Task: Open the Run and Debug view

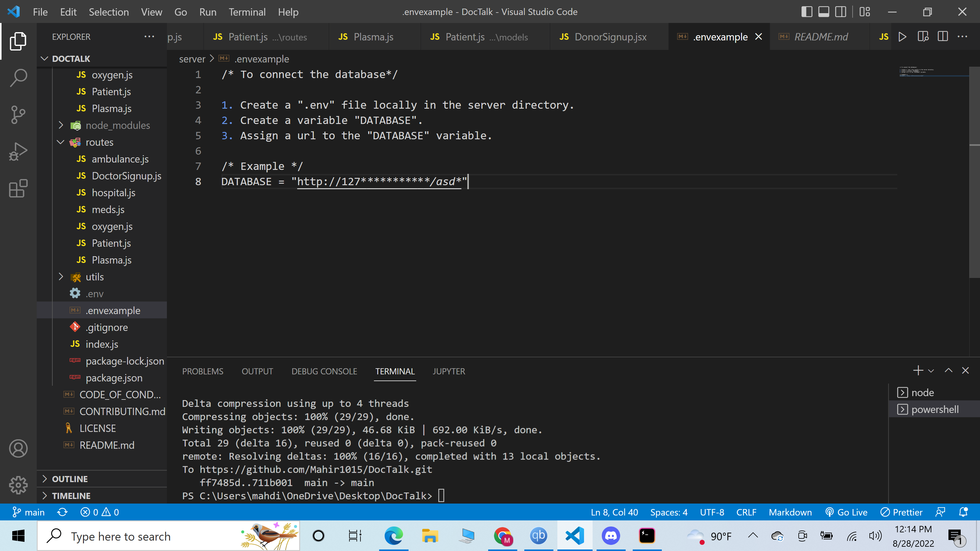Action: tap(18, 151)
